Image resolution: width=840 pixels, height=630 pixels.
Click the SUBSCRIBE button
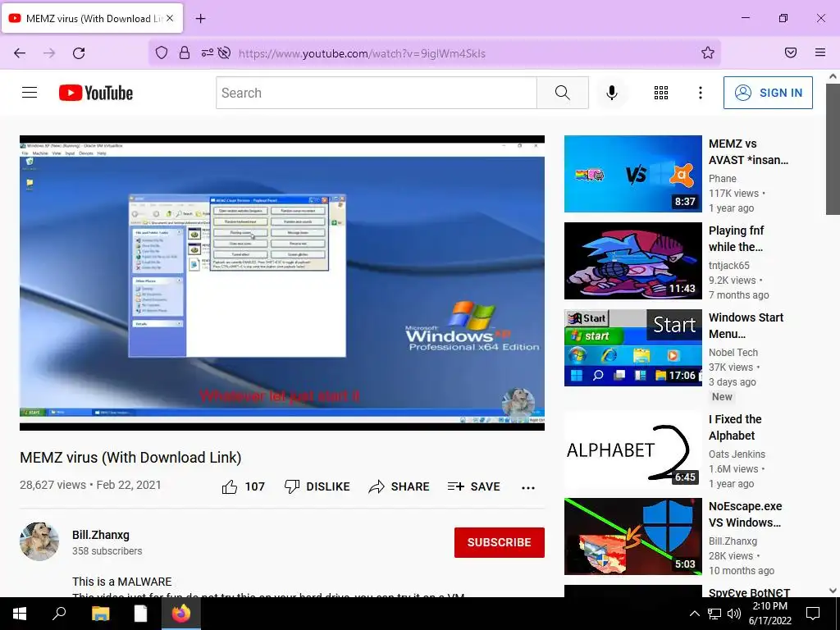coord(500,542)
